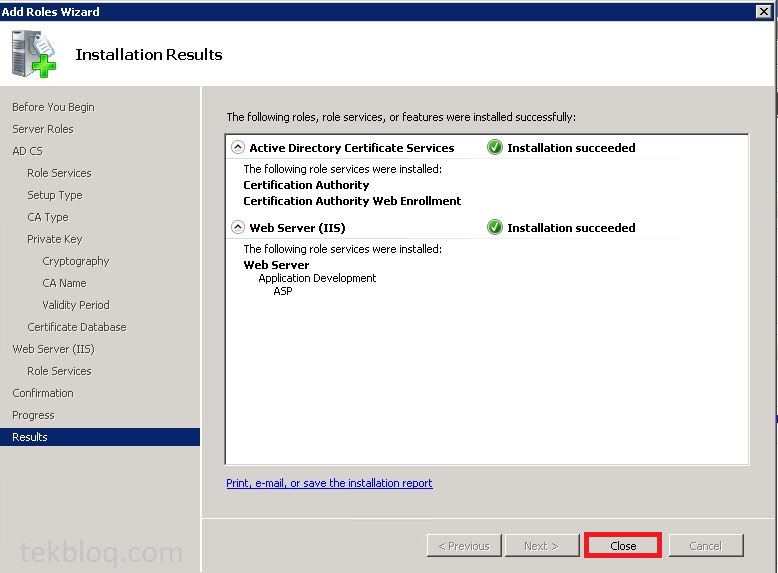
Task: Select CA Type step
Action: (48, 217)
